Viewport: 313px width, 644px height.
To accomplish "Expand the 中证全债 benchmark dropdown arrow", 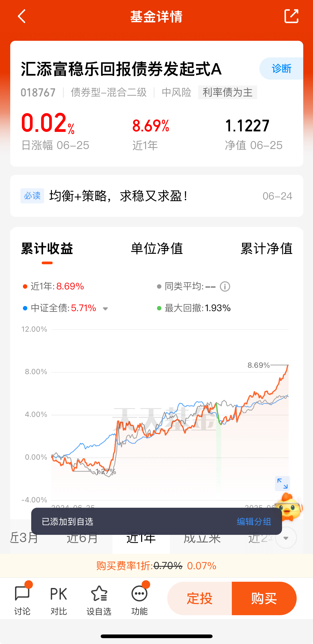I will coord(105,309).
